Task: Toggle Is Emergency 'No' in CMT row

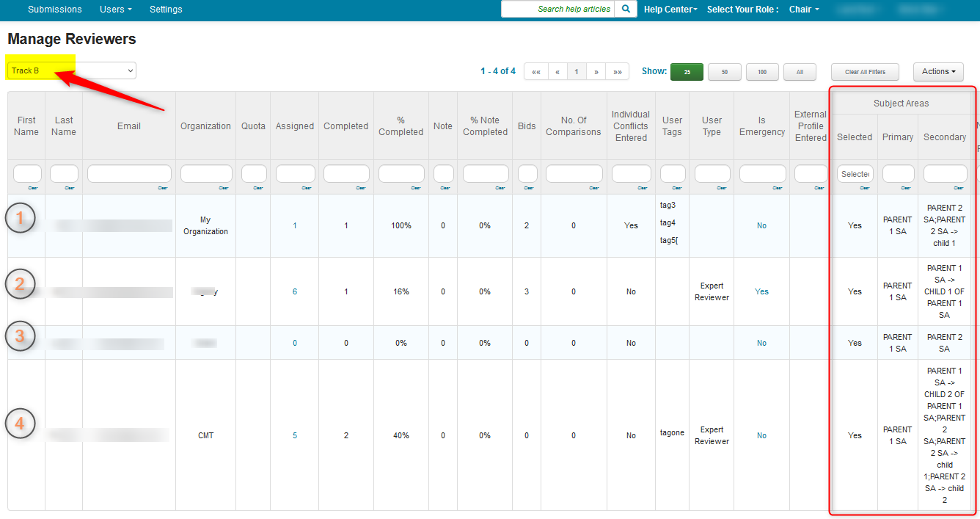Action: pos(761,436)
